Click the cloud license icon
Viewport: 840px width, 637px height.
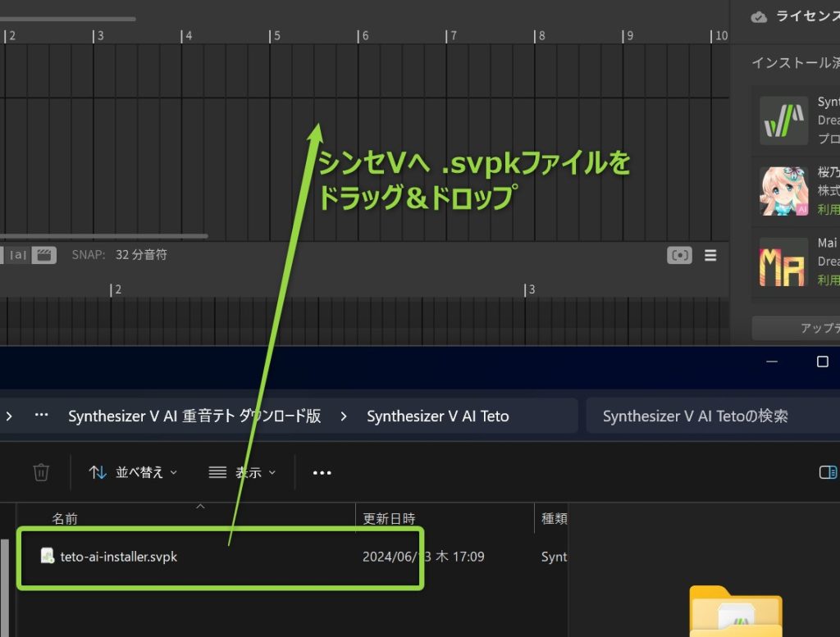coord(759,17)
